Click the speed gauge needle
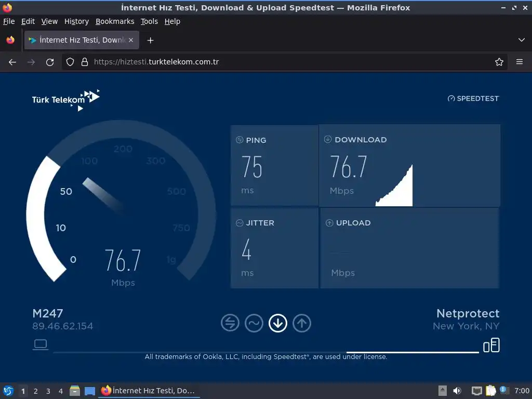This screenshot has height=399, width=532. click(104, 195)
